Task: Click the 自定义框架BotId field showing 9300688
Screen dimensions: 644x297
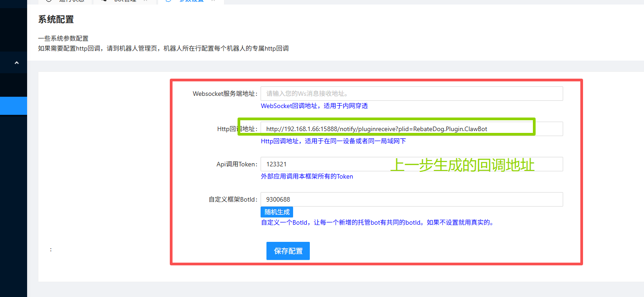Action: (x=411, y=199)
